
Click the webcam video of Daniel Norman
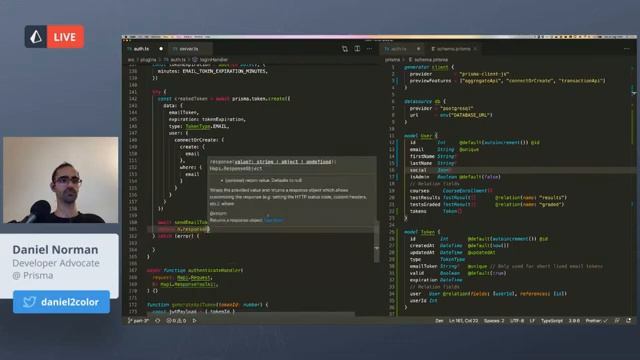pos(60,180)
